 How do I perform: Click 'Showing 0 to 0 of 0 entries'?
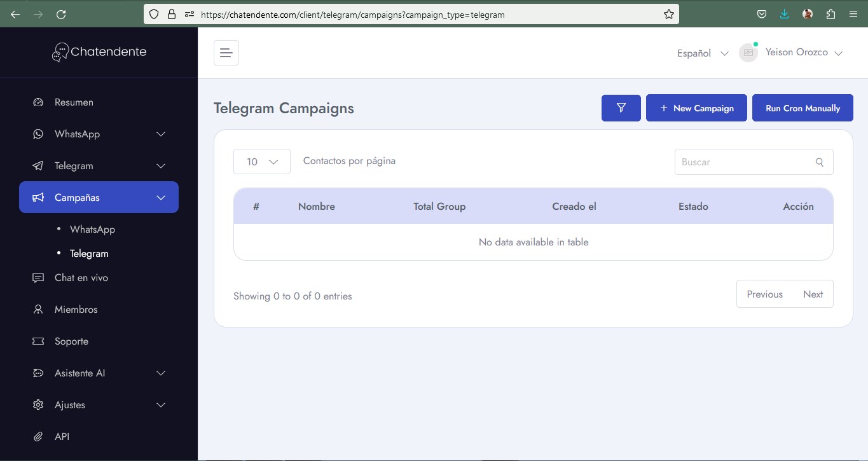pos(293,296)
